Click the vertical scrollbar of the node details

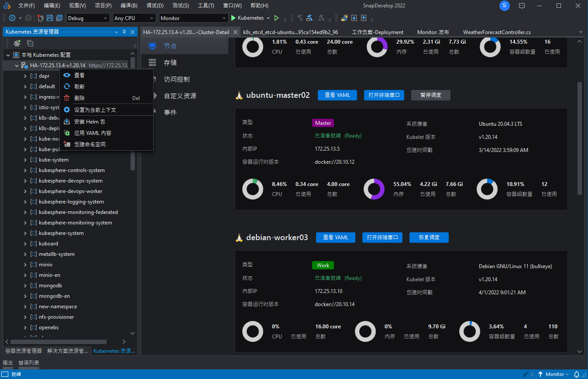coord(580,138)
